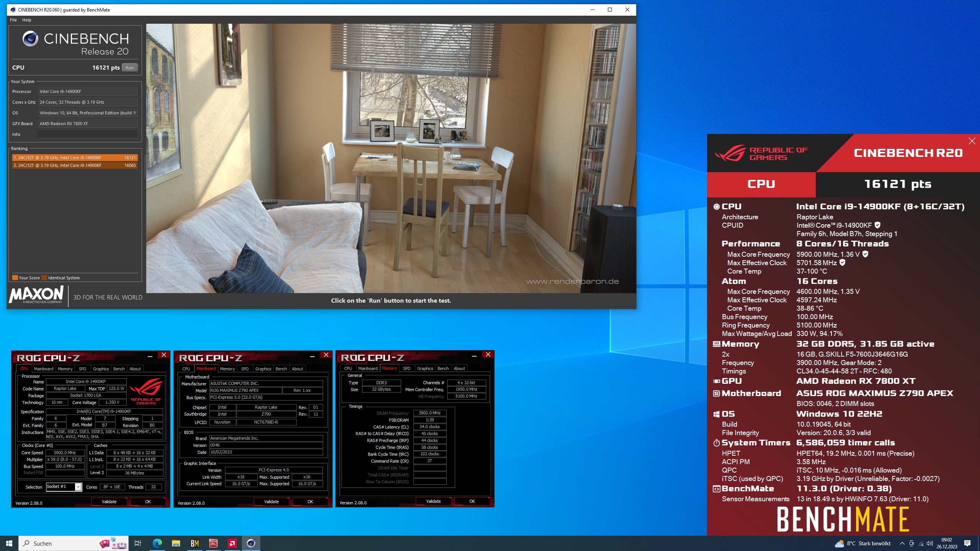Click the Mem Controller Freq. value 1950.0 MHz
Image resolution: width=980 pixels, height=551 pixels.
tap(466, 389)
